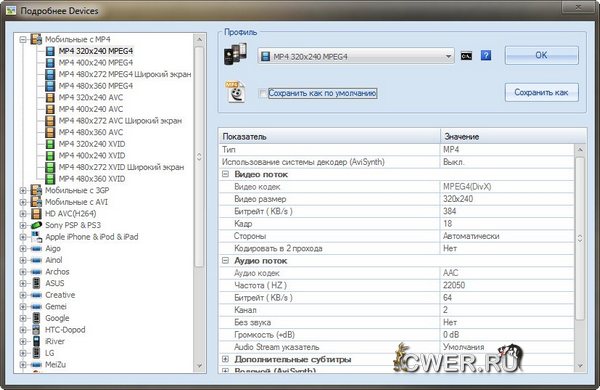Click the icon of MP4 400x240 XVID

[x=50, y=156]
